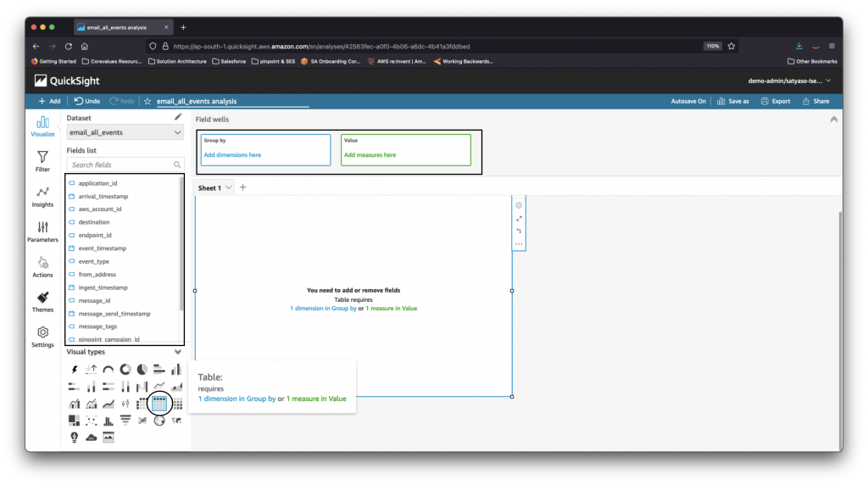Select the scatter plot visual type
Screen dimensions: 868x485
pyautogui.click(x=92, y=421)
